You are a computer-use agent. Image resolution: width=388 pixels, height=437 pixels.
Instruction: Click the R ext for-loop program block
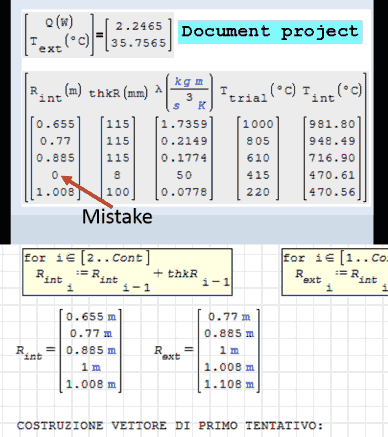pyautogui.click(x=335, y=272)
